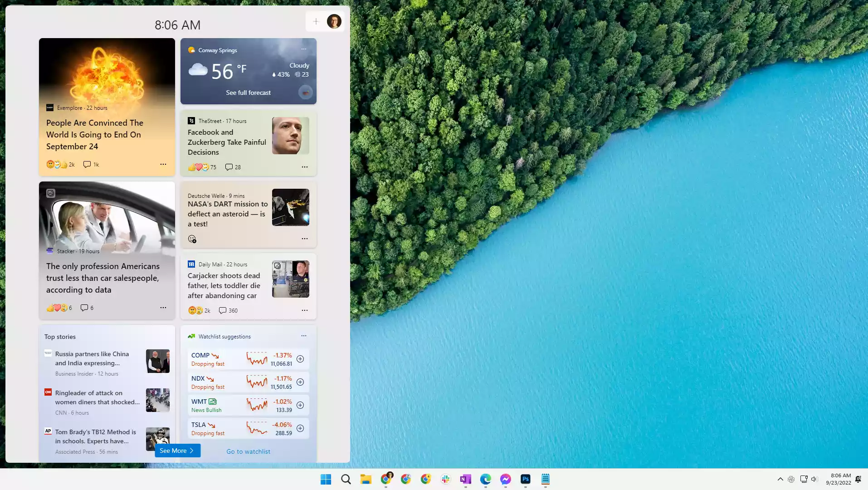Image resolution: width=868 pixels, height=490 pixels.
Task: Open comments on the Facebook Zuckerberg article
Action: tap(233, 167)
